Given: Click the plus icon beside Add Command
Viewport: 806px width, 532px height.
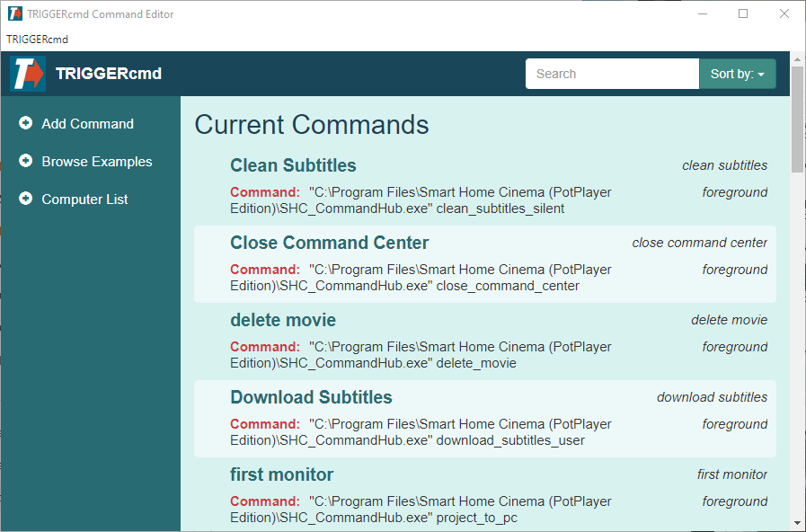Looking at the screenshot, I should [x=25, y=123].
